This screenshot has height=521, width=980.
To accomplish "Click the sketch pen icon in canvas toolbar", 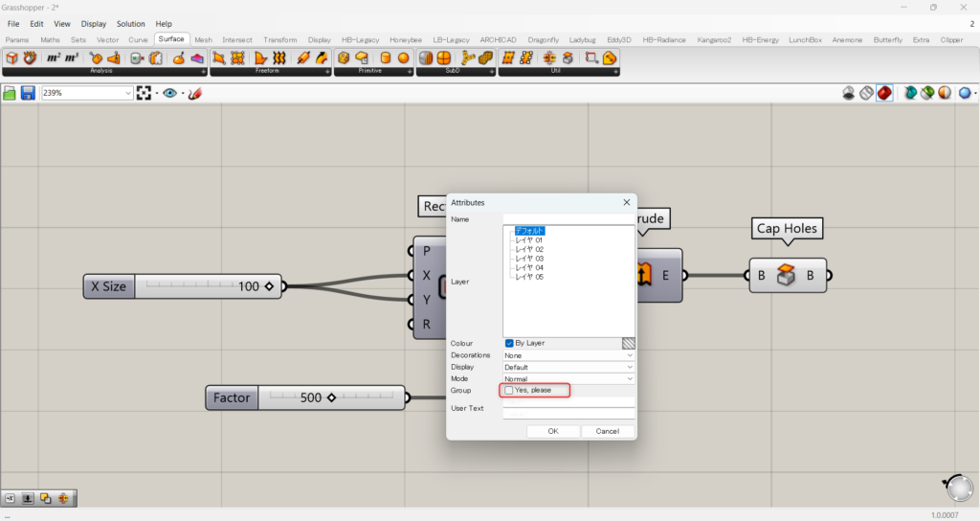I will coord(195,93).
